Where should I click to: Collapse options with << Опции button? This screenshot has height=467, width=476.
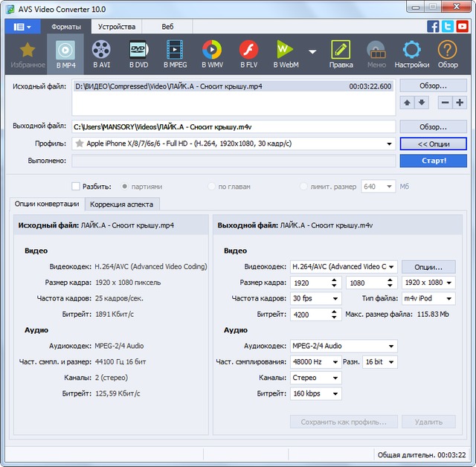click(x=433, y=144)
